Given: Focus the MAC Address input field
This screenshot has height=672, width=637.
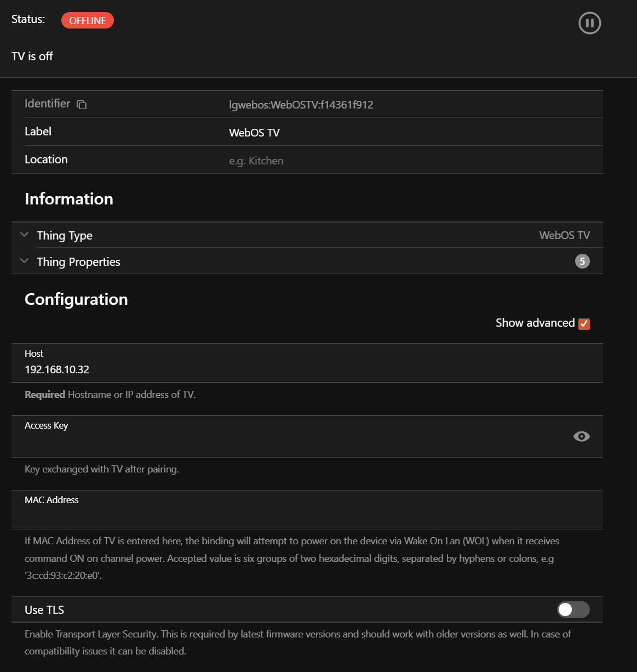Looking at the screenshot, I should click(274, 515).
